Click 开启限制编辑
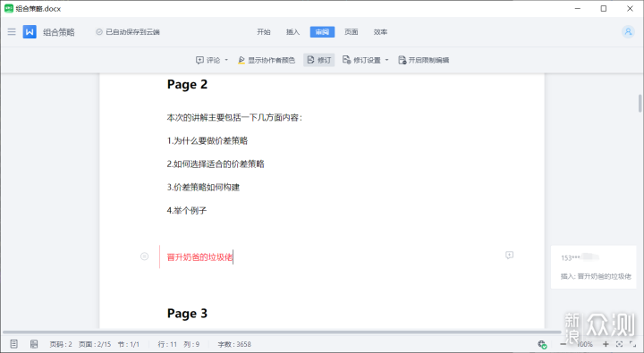The image size is (644, 353). point(423,60)
